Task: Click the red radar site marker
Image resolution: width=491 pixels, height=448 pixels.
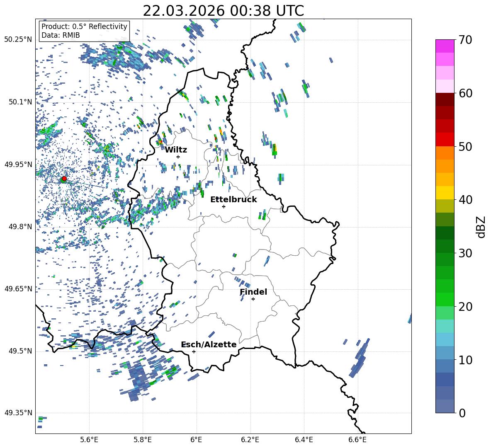Action: click(x=64, y=178)
